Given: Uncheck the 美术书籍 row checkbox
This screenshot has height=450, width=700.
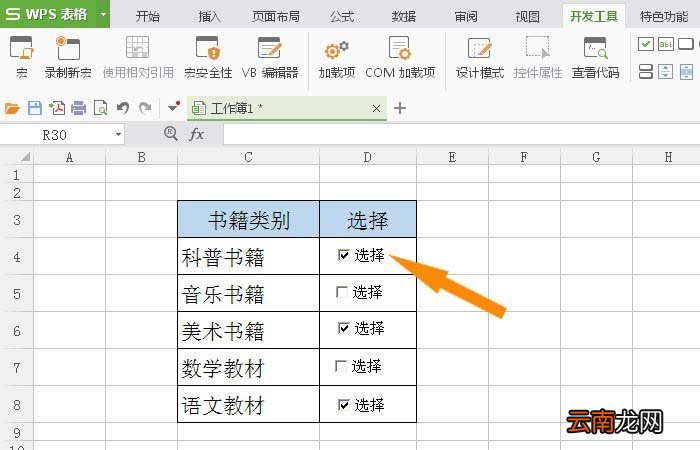Looking at the screenshot, I should [343, 328].
